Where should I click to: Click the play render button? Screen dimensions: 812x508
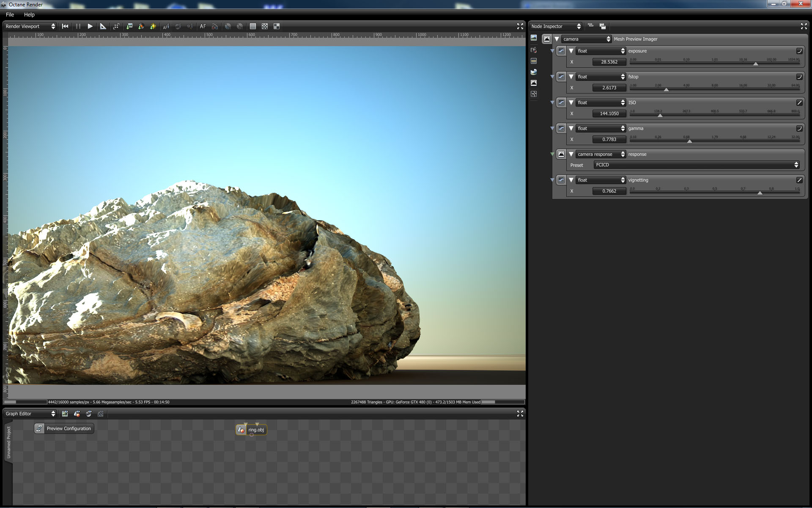point(90,26)
